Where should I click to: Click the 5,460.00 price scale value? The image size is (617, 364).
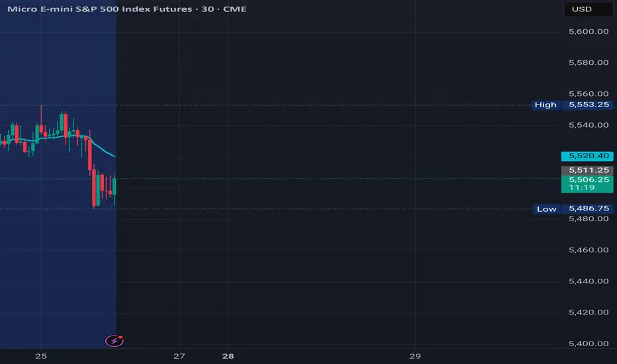pos(589,250)
